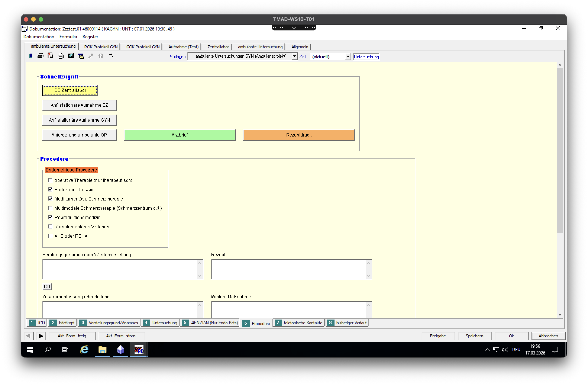This screenshot has width=588, height=385.
Task: Click the blue info icon in toolbar
Action: (31, 56)
